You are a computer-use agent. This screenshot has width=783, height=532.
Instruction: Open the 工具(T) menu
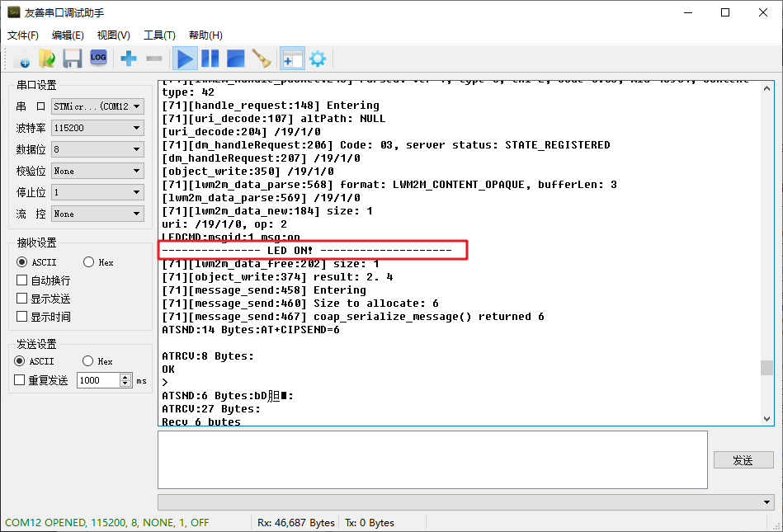(x=159, y=35)
